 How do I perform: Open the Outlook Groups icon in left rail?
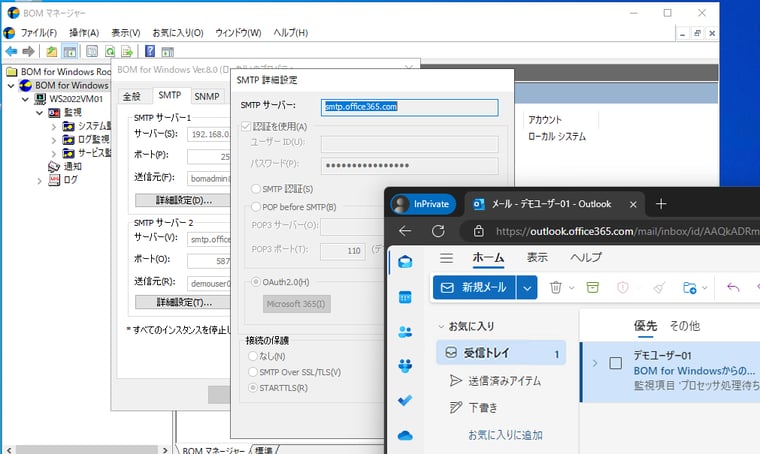pyautogui.click(x=405, y=366)
